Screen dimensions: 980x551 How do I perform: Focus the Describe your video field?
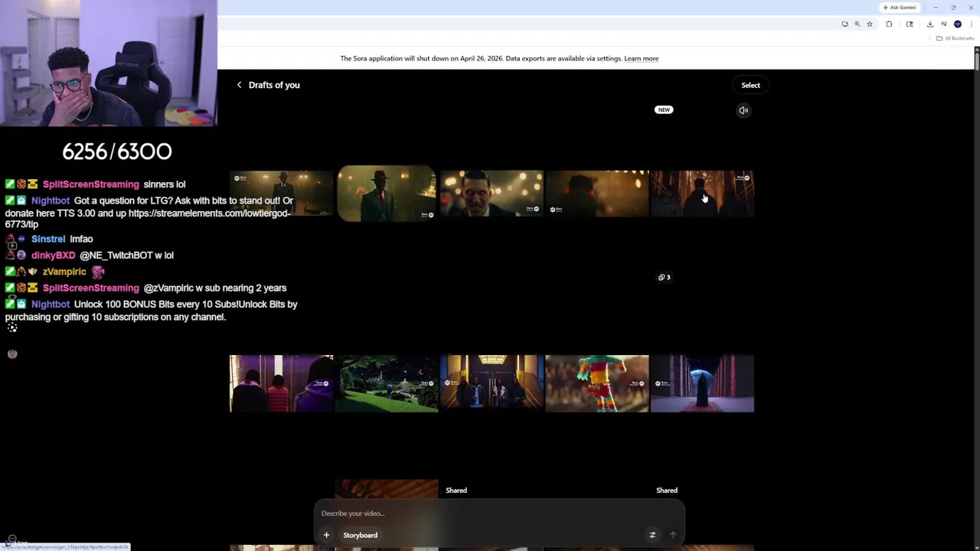coord(499,514)
